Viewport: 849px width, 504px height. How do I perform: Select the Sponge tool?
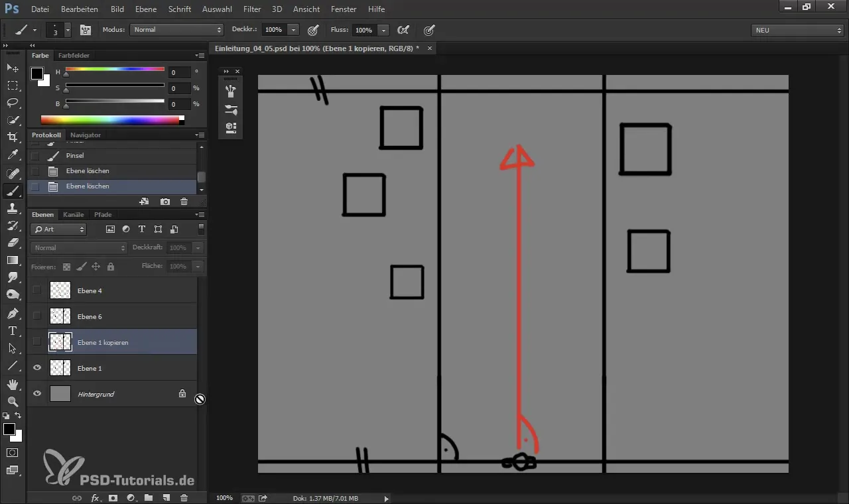point(13,294)
